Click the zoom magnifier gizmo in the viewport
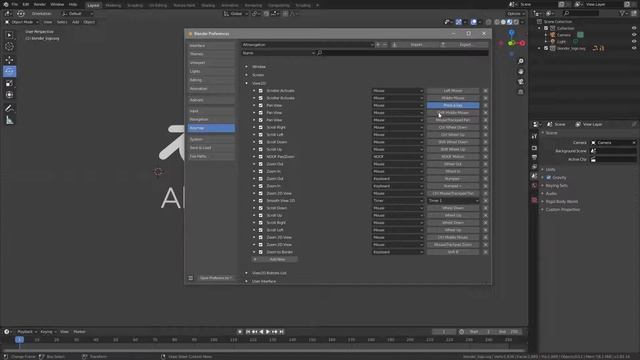This screenshot has width=640, height=360. (x=521, y=61)
